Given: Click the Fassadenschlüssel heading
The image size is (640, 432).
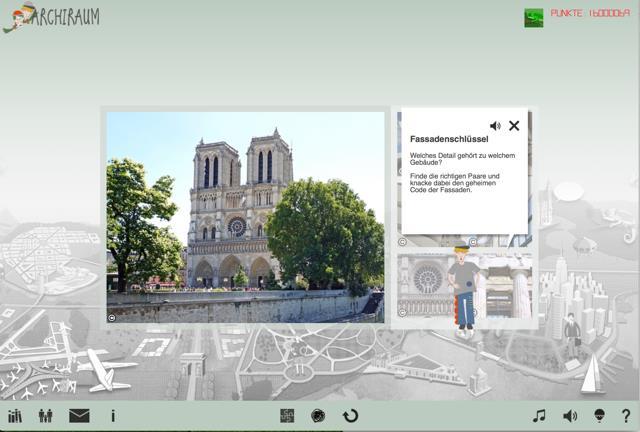Looking at the screenshot, I should (x=449, y=139).
